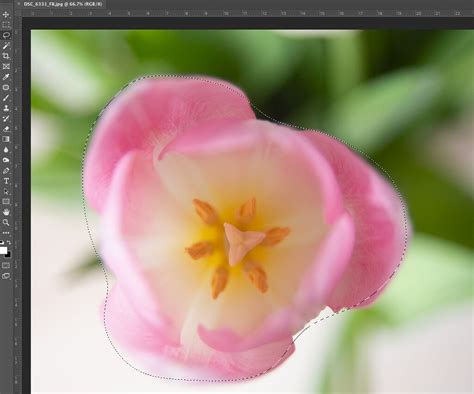Open the Edit Toolbar three-dots menu
Screen dimensions: 474x394
pyautogui.click(x=6, y=233)
